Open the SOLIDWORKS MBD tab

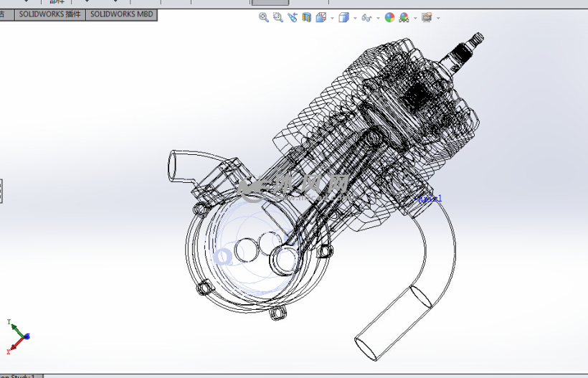[x=122, y=14]
